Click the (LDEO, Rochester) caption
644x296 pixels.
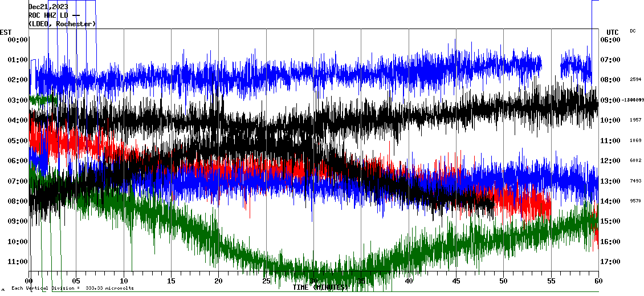tap(63, 24)
